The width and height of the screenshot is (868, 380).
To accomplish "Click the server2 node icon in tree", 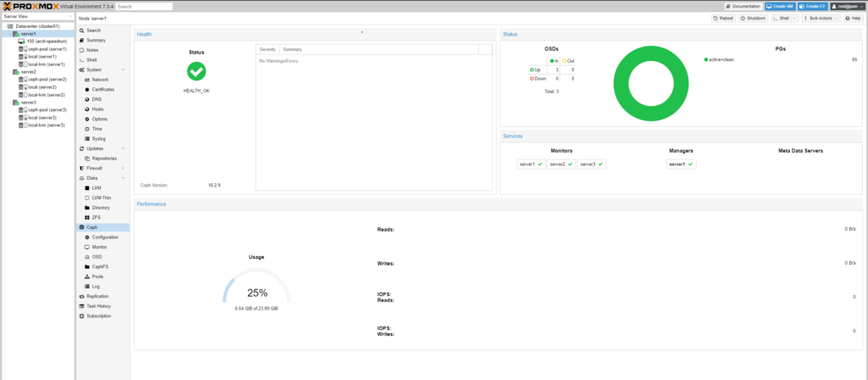I will coord(16,72).
